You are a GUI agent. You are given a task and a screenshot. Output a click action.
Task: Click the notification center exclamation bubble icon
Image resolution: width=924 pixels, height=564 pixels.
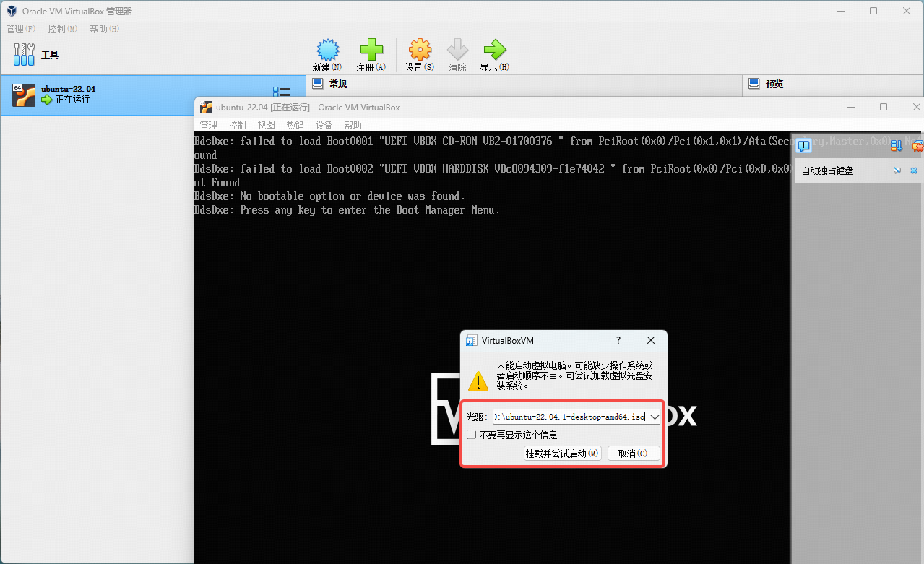[x=803, y=147]
